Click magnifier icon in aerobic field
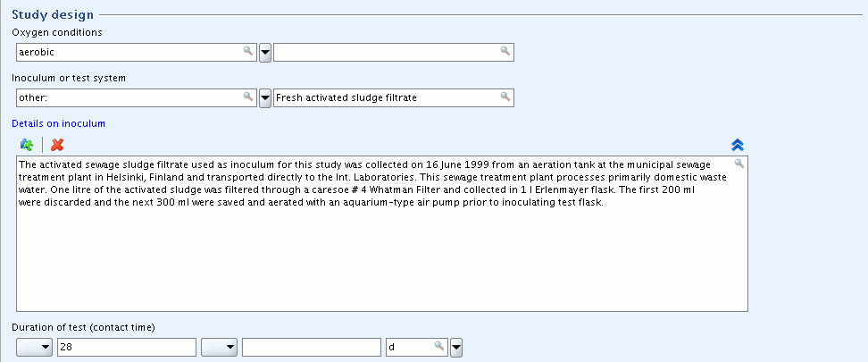The width and height of the screenshot is (868, 362). 248,51
